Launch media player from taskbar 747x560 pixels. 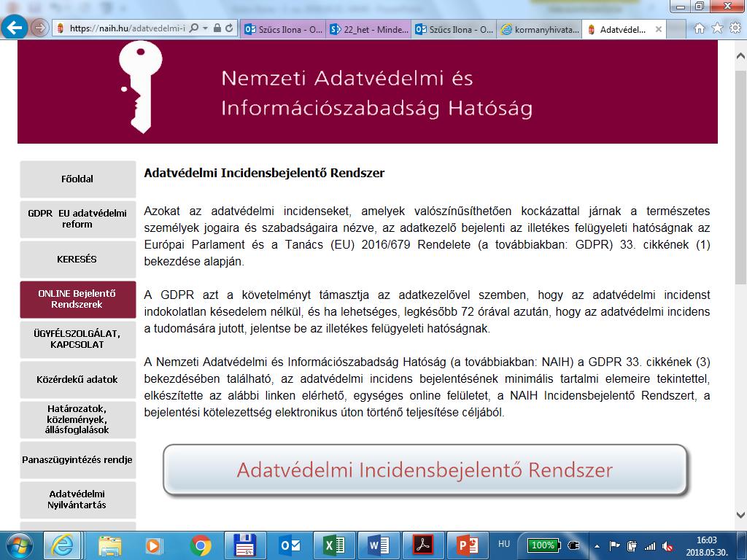tap(153, 545)
